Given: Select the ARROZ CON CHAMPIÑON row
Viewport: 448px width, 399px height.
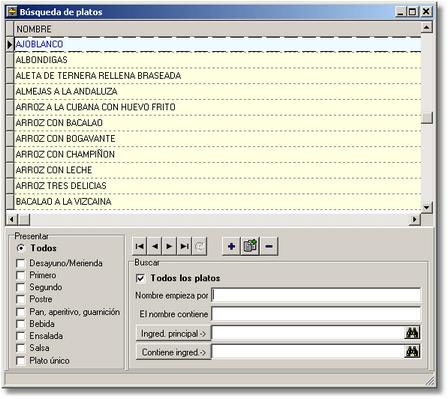Looking at the screenshot, I should pyautogui.click(x=217, y=154).
